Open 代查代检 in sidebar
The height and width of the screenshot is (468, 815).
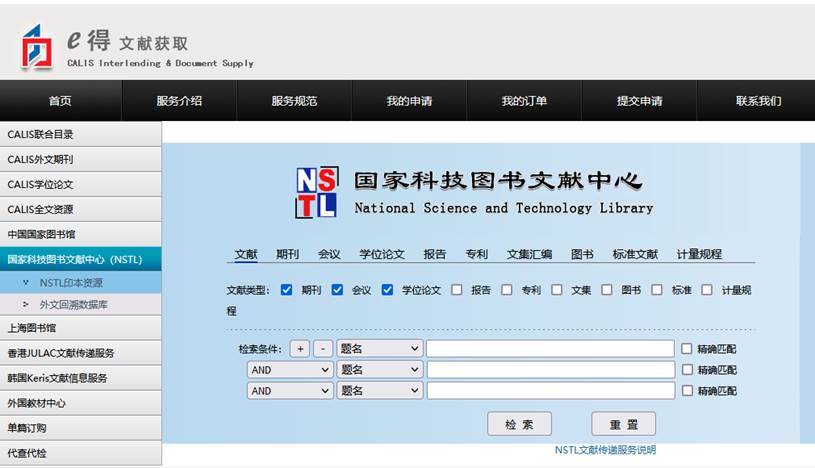[x=81, y=452]
